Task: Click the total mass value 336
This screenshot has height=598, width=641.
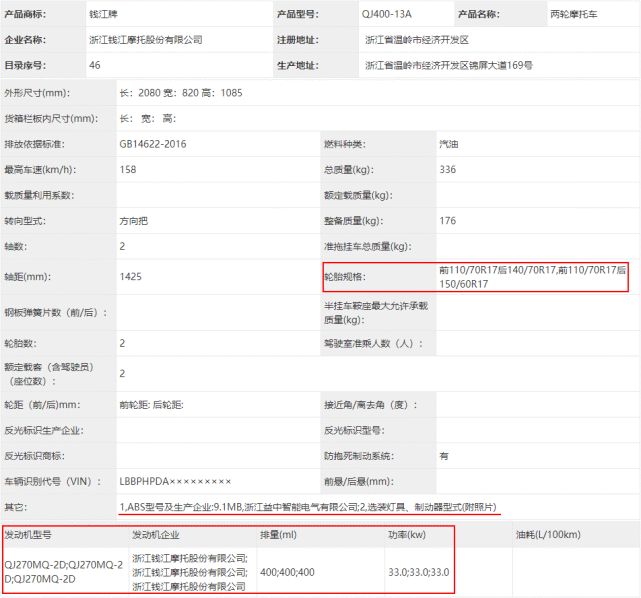Action: click(x=448, y=170)
